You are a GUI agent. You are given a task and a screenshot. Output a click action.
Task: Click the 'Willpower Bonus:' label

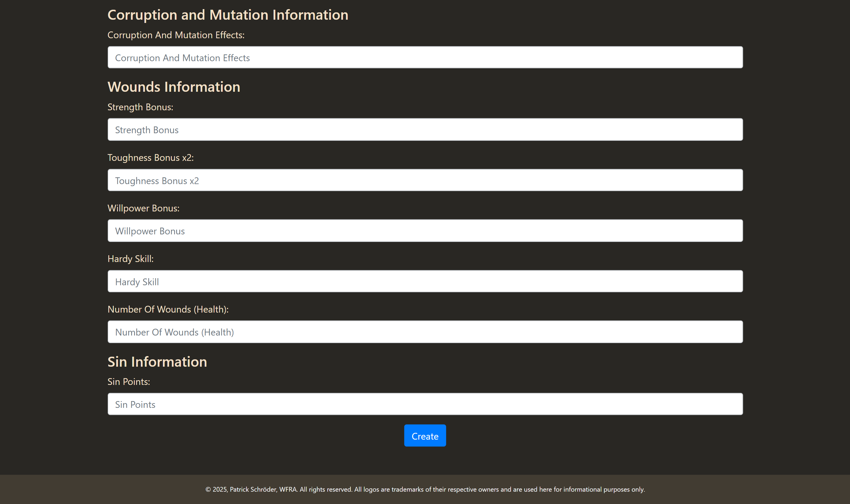[143, 208]
